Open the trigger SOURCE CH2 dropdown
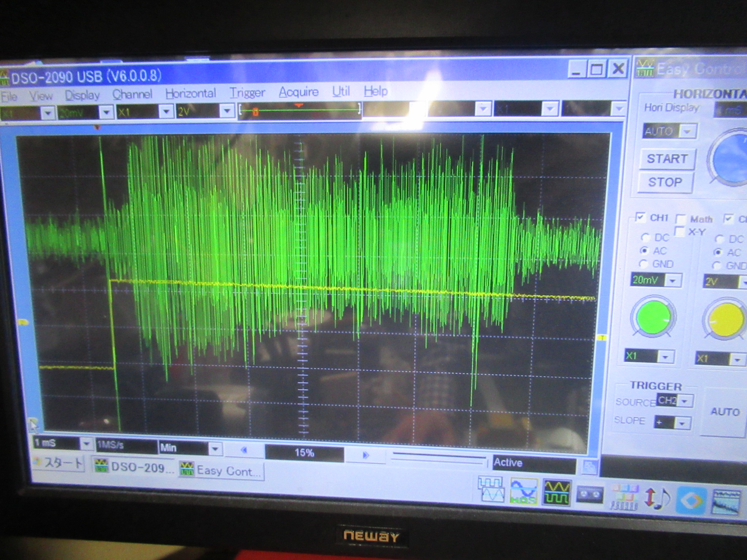This screenshot has height=560, width=747. [685, 401]
